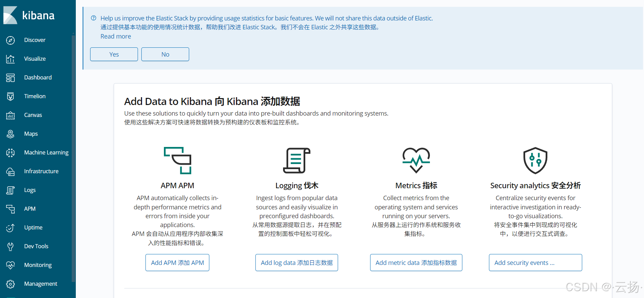Click the Metrics heart card icon

point(416,160)
